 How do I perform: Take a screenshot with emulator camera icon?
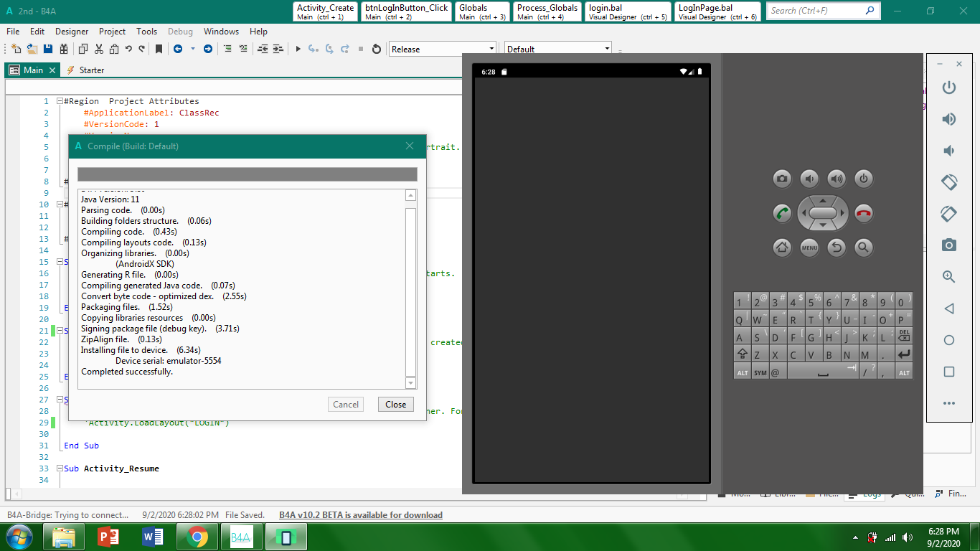pos(949,245)
